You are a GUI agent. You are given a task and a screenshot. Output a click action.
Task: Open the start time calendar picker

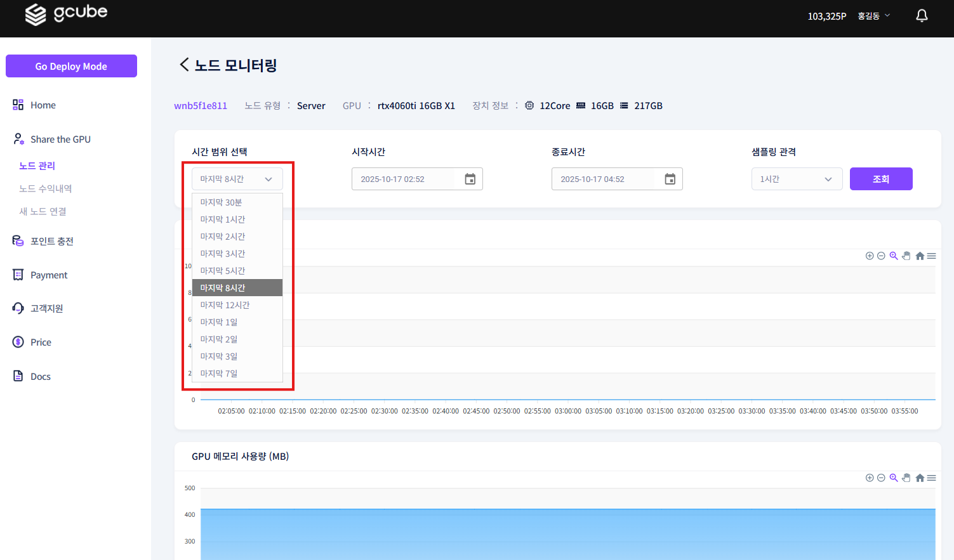click(x=470, y=179)
